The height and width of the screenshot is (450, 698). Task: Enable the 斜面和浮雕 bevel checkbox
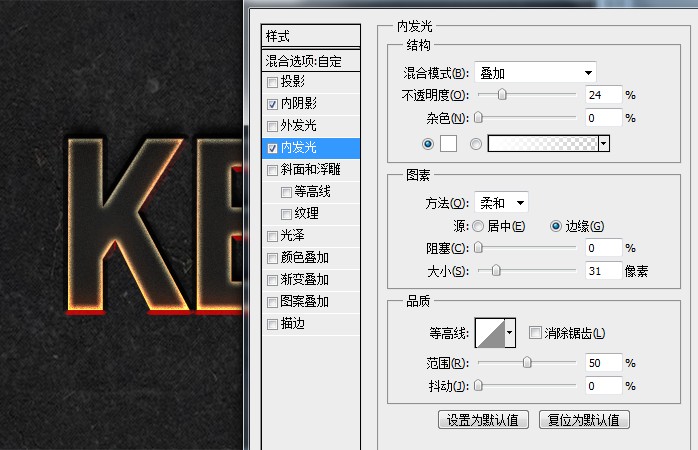pyautogui.click(x=272, y=170)
